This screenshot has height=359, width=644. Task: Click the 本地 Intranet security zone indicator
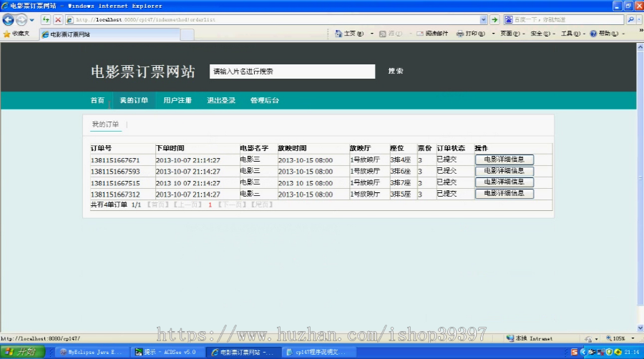(530, 338)
